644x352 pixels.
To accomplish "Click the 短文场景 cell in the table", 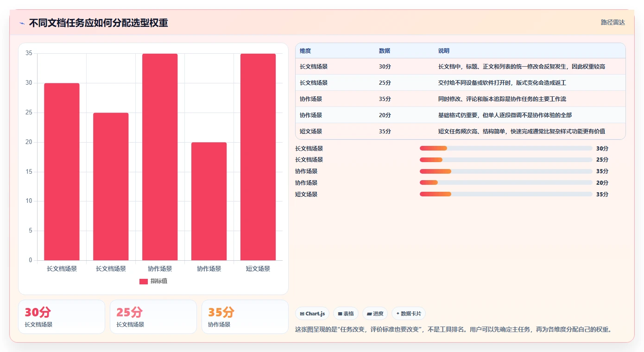I will tap(311, 132).
